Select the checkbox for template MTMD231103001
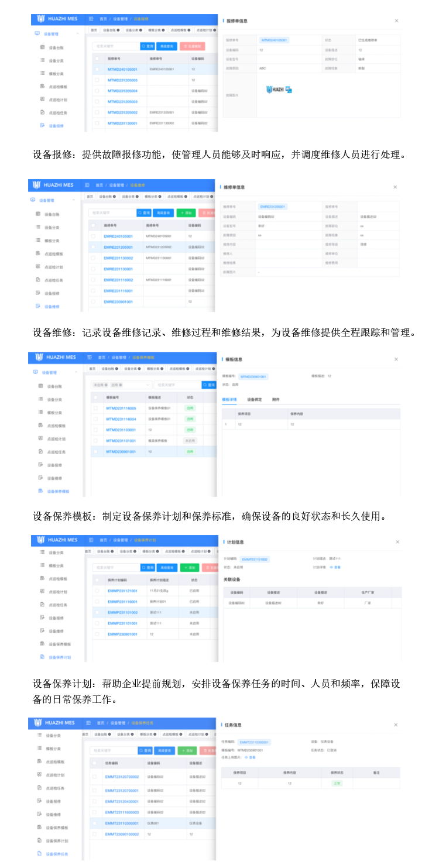The width and height of the screenshot is (439, 868). (95, 430)
